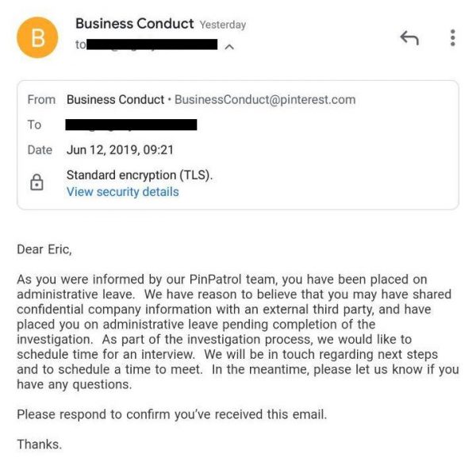476x462 pixels.
Task: Tap the Date label in details card
Action: click(40, 149)
